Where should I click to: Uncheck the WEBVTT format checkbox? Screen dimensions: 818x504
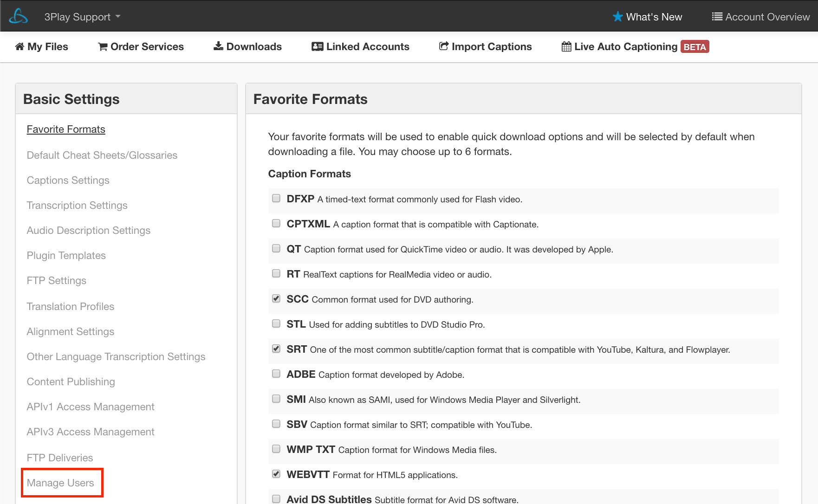tap(276, 474)
